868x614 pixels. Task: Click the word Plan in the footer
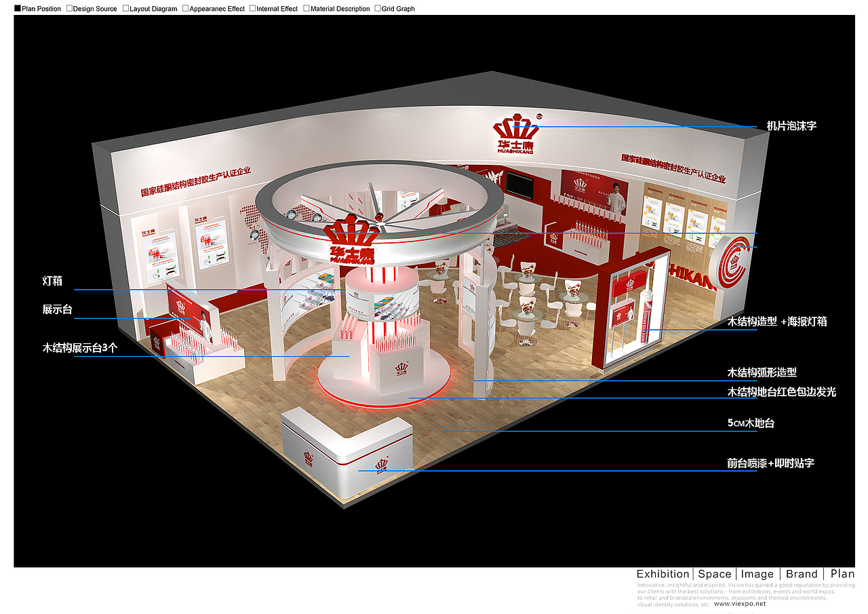[x=842, y=574]
